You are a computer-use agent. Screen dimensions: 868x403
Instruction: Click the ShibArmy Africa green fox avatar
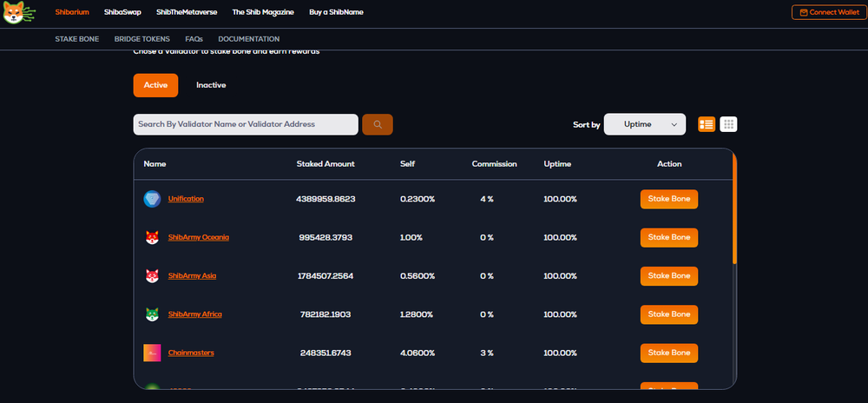click(x=152, y=314)
